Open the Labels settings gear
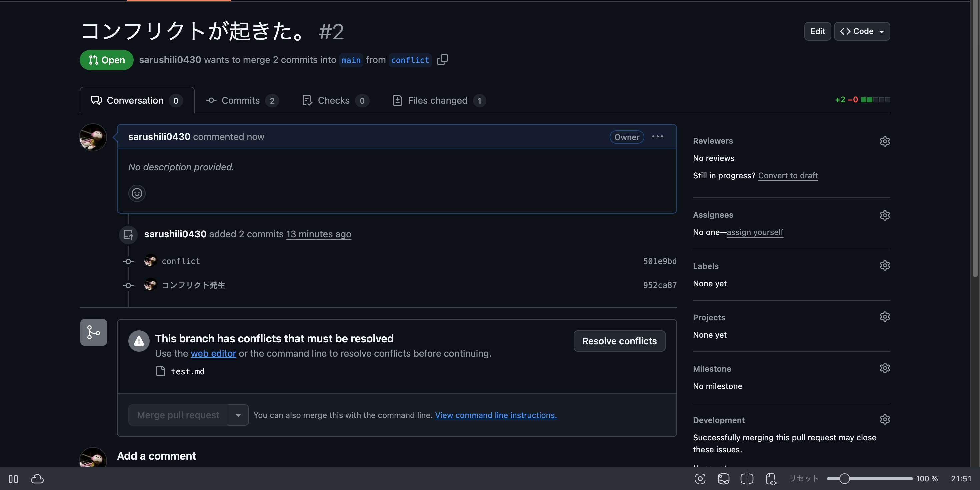 885,266
